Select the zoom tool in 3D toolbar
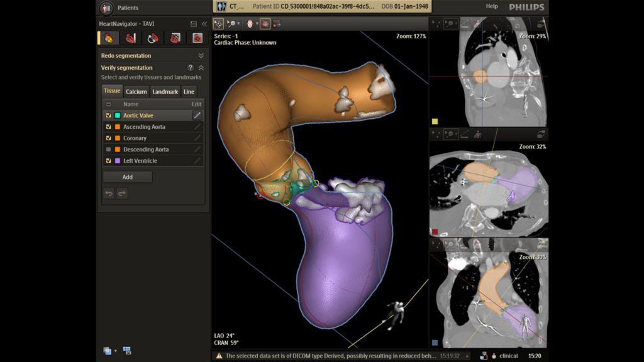644x362 pixels. coord(231,25)
